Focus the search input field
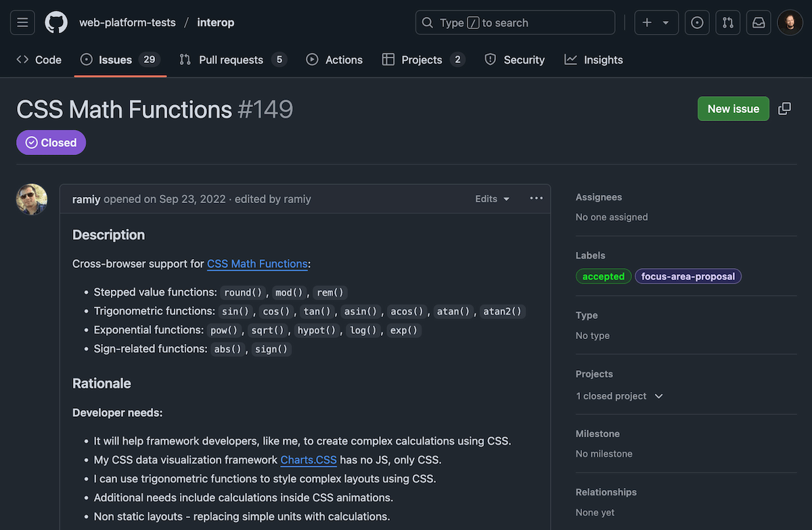Image resolution: width=812 pixels, height=530 pixels. click(515, 22)
